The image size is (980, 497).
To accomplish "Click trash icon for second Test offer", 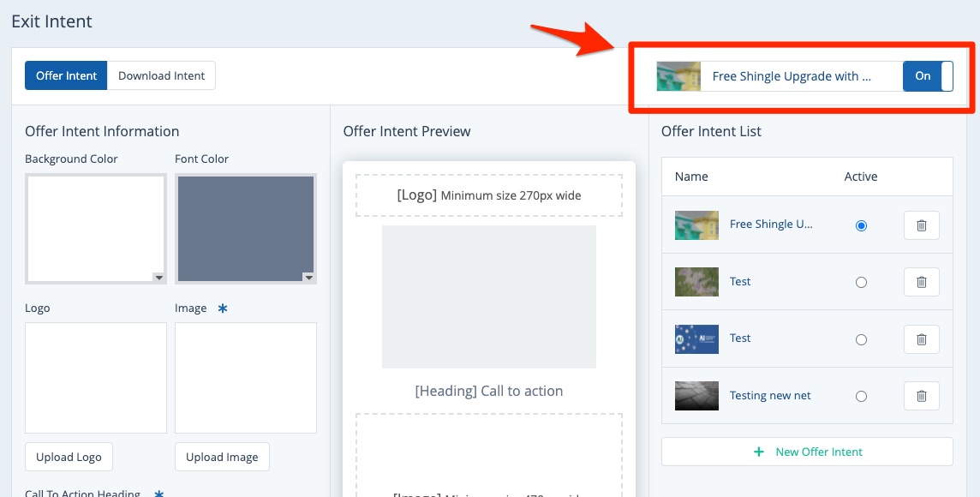I will click(921, 339).
